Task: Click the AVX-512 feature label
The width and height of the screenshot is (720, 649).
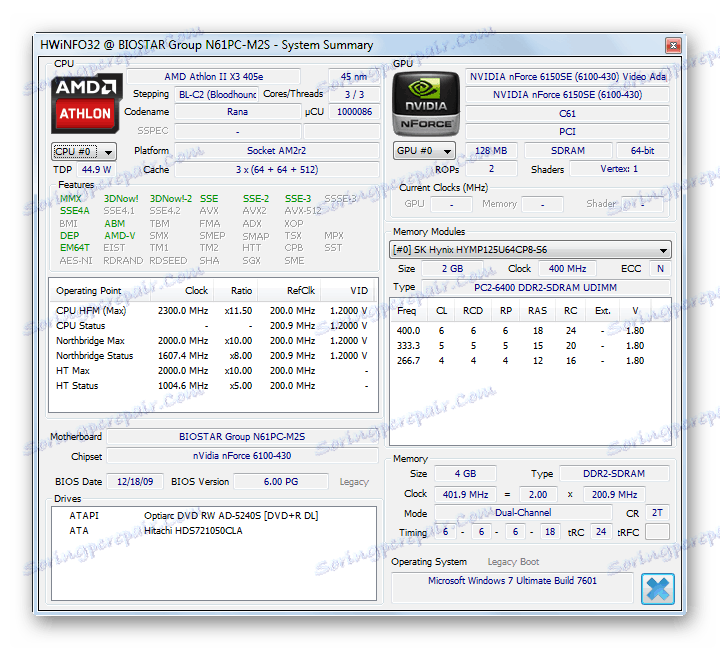Action: [303, 211]
